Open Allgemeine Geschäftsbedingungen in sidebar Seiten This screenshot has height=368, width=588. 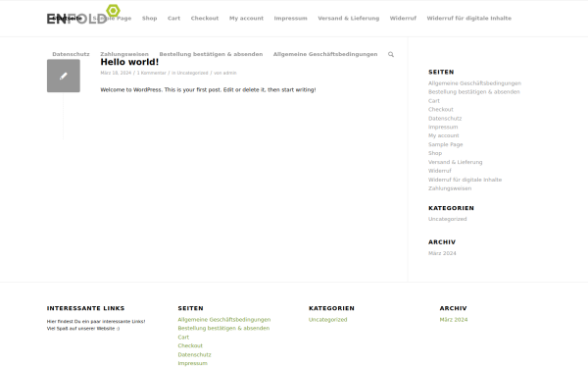click(474, 83)
